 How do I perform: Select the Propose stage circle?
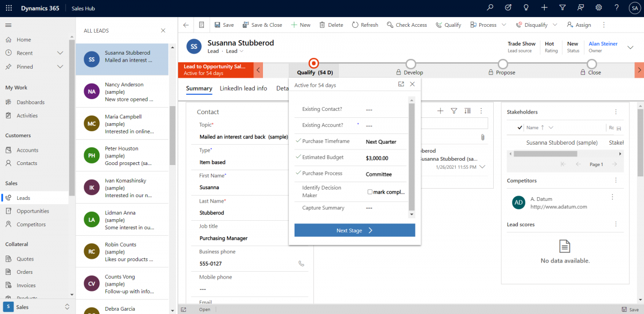(503, 64)
